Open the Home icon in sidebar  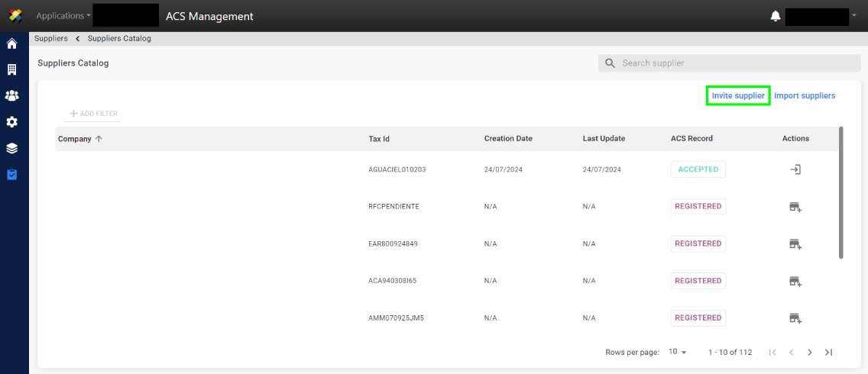pyautogui.click(x=11, y=44)
